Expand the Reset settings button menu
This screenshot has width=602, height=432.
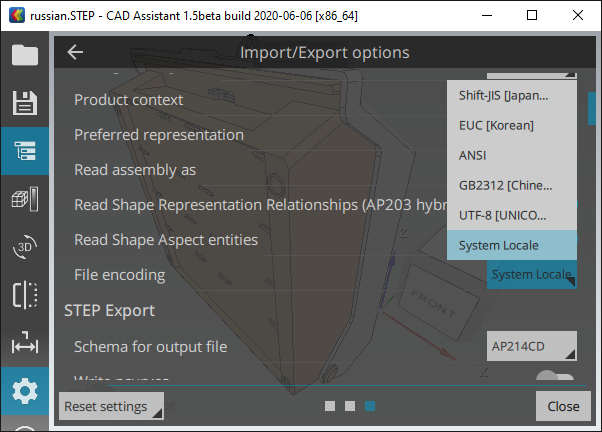click(111, 407)
